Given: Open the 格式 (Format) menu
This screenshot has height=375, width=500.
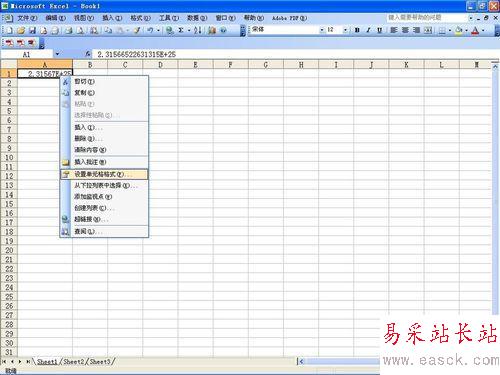Looking at the screenshot, I should pos(140,18).
